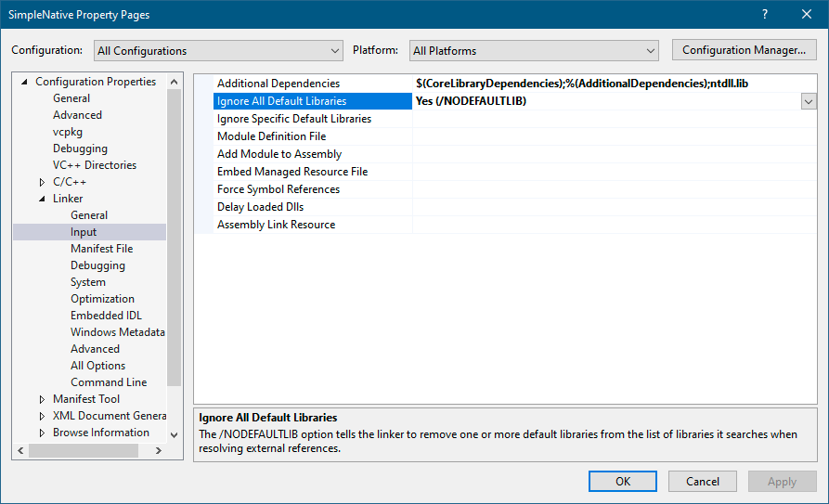Open Ignore All Default Libraries value dropdown

click(808, 101)
